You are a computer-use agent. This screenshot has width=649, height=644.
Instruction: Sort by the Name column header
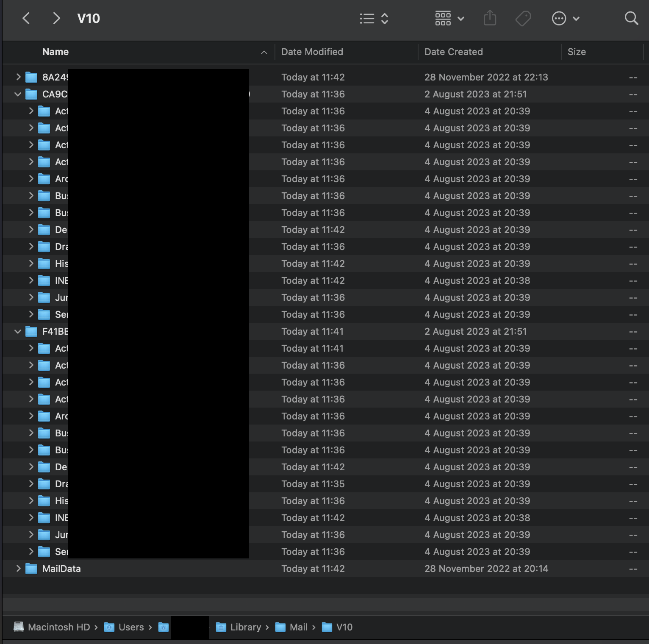[55, 52]
